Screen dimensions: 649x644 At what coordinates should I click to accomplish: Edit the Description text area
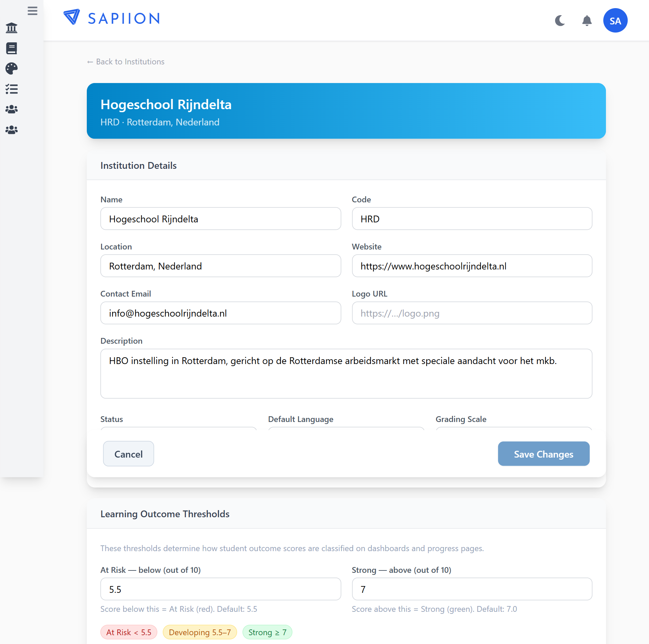point(346,374)
